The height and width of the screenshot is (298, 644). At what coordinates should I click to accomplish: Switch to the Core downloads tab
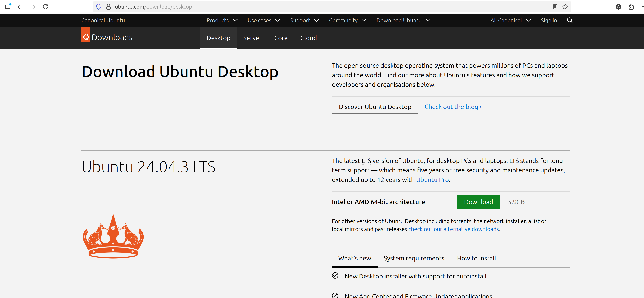point(281,38)
